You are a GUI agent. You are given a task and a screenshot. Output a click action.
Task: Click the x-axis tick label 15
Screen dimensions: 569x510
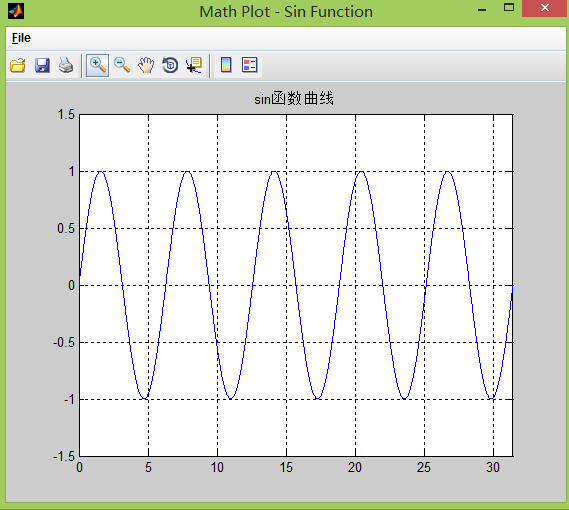[286, 468]
